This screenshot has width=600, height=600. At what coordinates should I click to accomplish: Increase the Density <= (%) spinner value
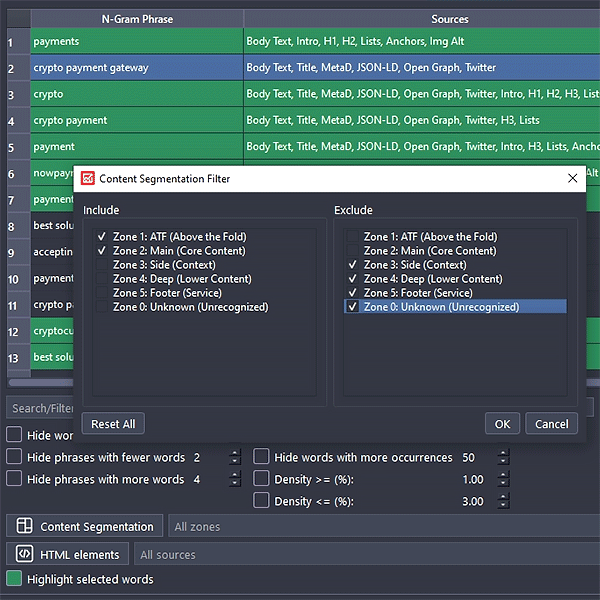pos(503,497)
